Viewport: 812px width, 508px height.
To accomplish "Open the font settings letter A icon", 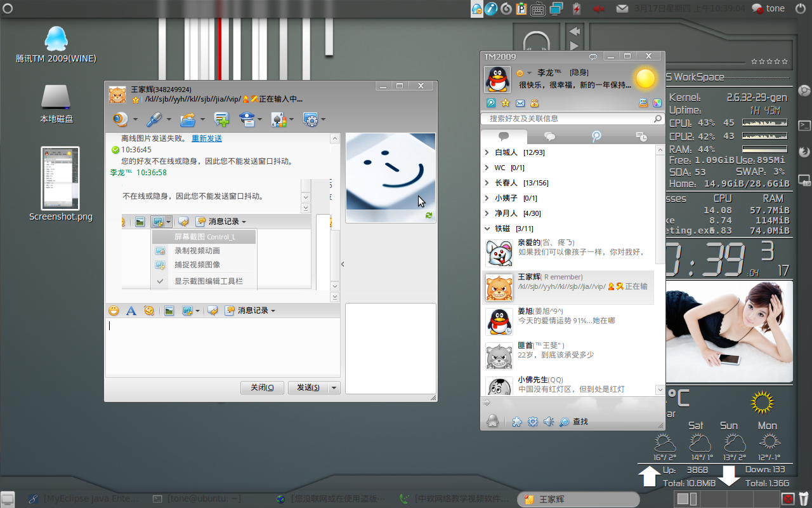I will click(x=131, y=311).
